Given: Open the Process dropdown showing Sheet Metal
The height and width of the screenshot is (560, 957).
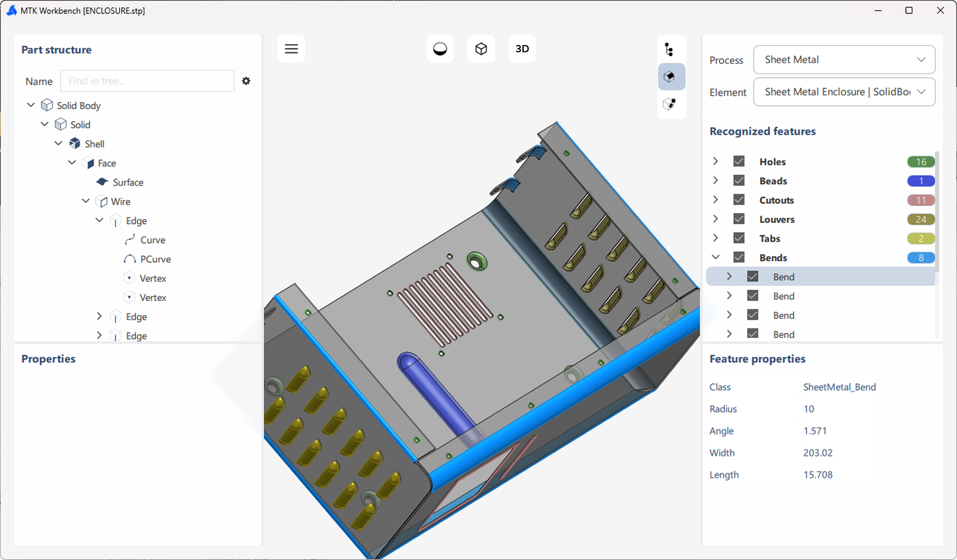Looking at the screenshot, I should pos(843,59).
